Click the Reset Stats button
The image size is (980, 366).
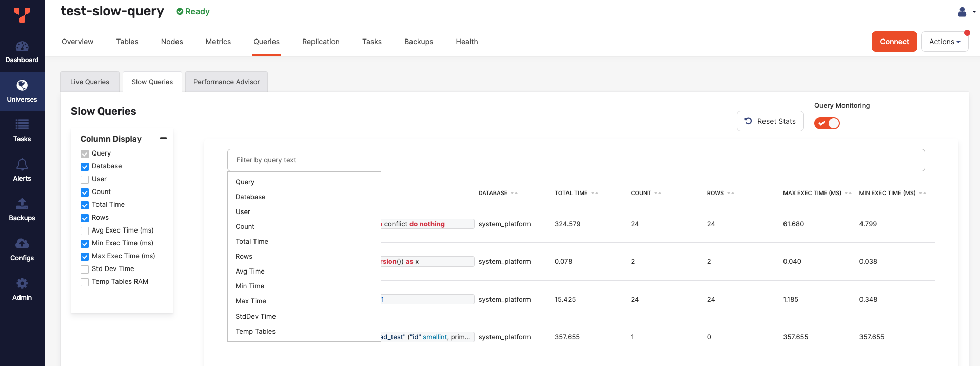point(770,121)
